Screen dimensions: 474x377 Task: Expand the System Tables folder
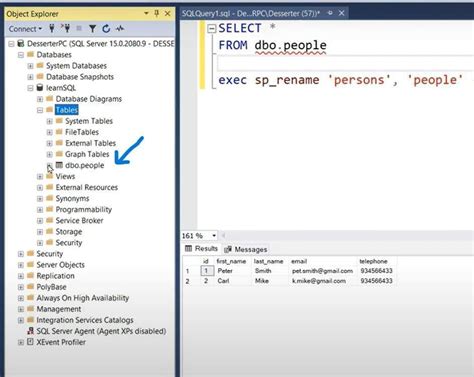point(50,121)
